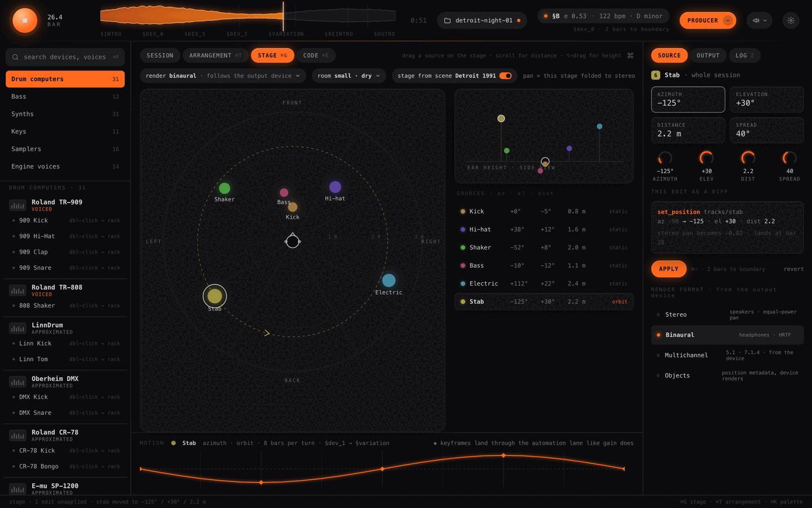Select the Objects render format
This screenshot has height=508, width=812.
click(727, 375)
